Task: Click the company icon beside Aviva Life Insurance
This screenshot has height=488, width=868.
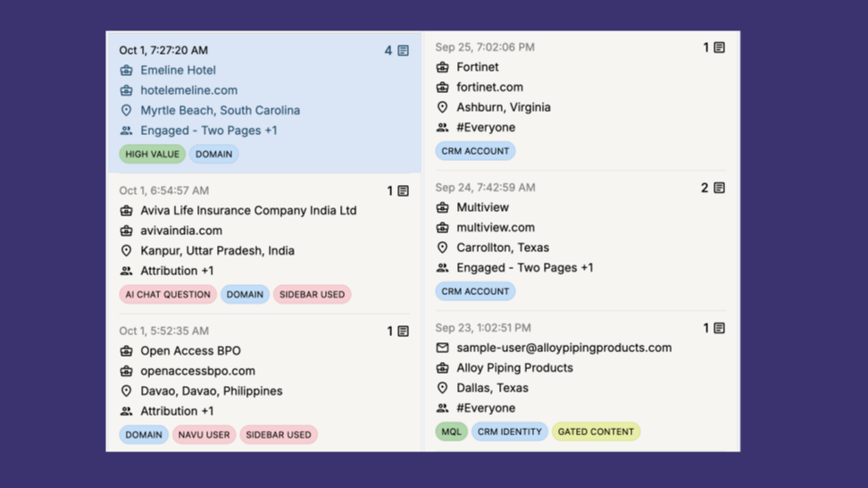Action: coord(126,211)
